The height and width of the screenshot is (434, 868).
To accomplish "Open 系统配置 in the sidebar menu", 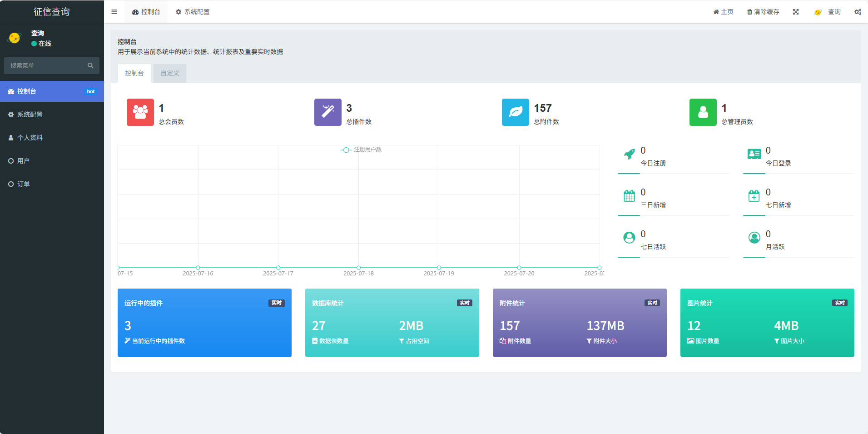I will (x=52, y=115).
